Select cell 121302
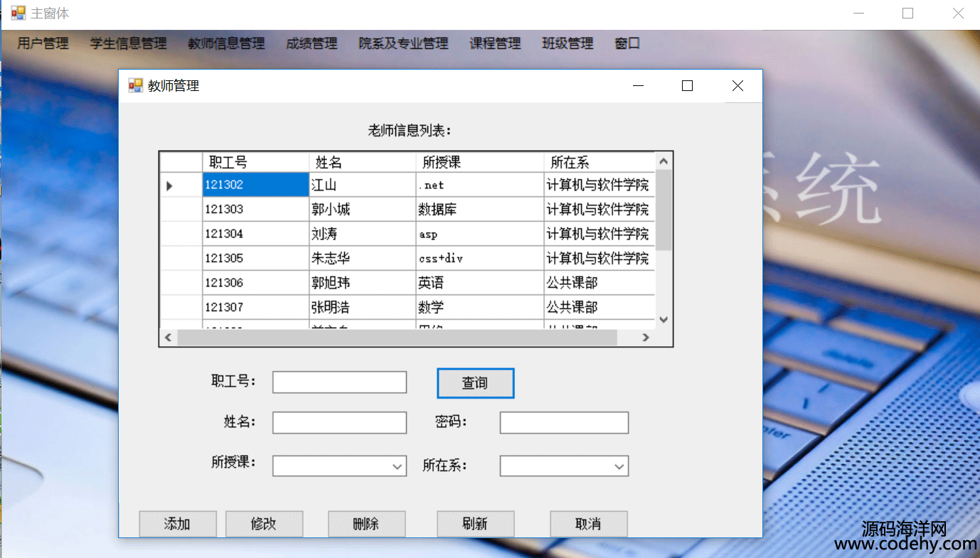The height and width of the screenshot is (558, 980). 256,185
